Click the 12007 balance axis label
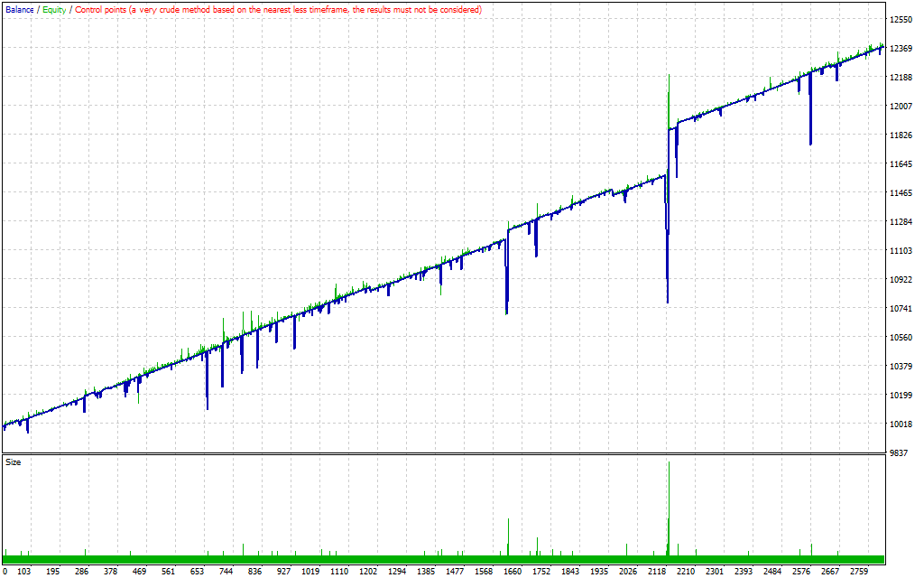Image resolution: width=924 pixels, height=578 pixels. click(901, 107)
